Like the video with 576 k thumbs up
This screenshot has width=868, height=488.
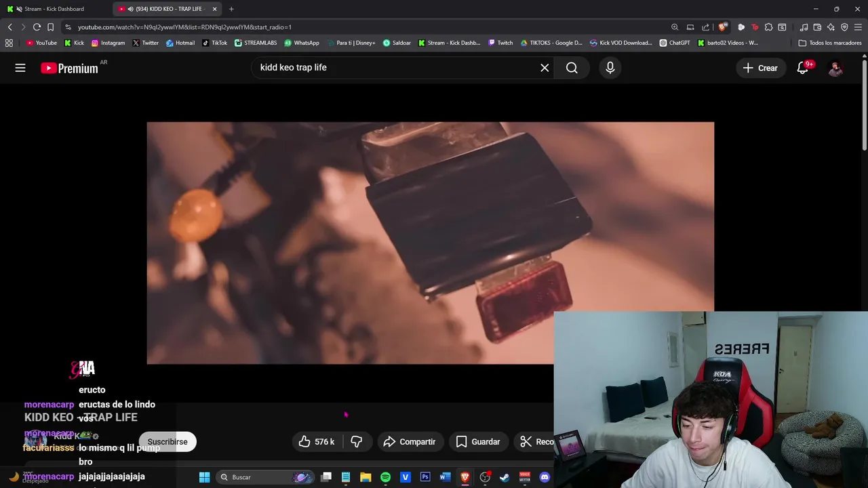[317, 442]
